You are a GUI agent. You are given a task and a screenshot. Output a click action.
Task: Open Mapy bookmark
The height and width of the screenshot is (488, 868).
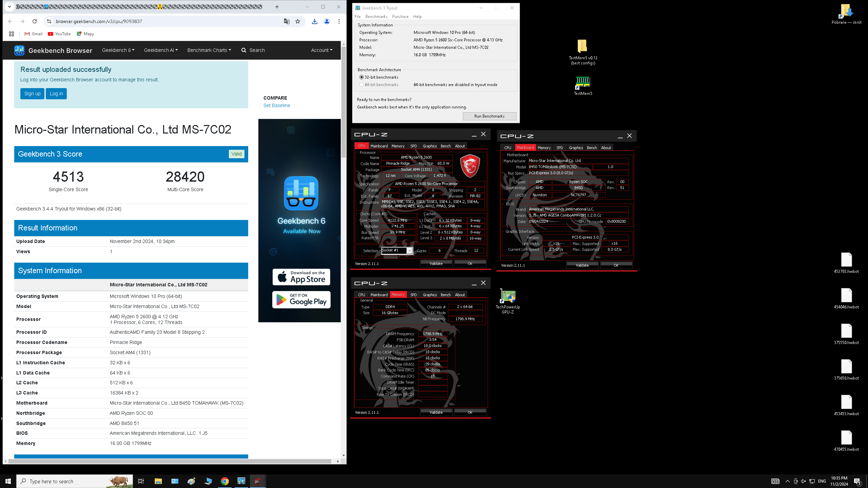point(85,34)
